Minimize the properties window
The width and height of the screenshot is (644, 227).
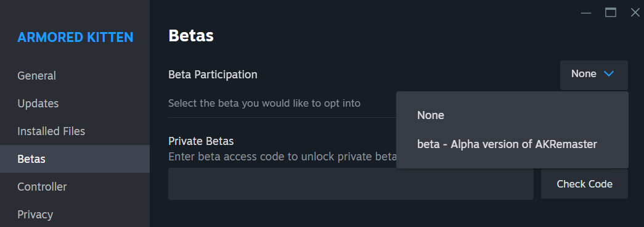pyautogui.click(x=586, y=13)
